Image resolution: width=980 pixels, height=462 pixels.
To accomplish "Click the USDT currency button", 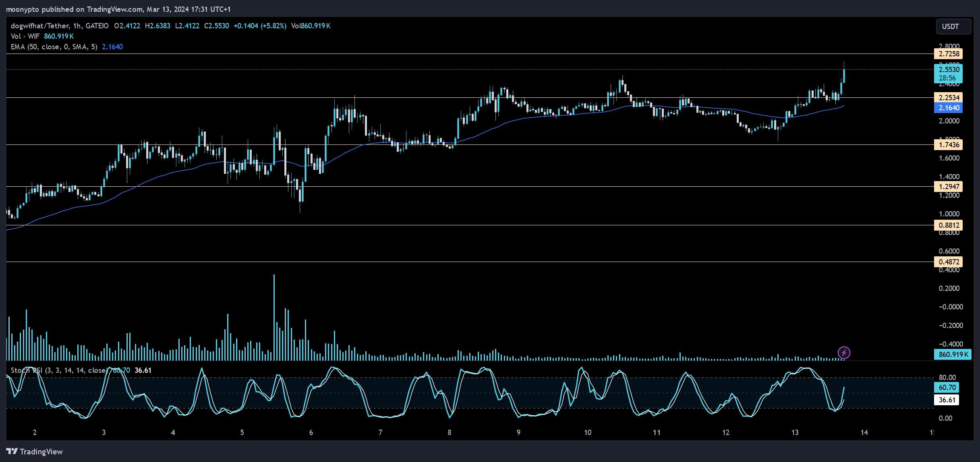I will tap(953, 27).
